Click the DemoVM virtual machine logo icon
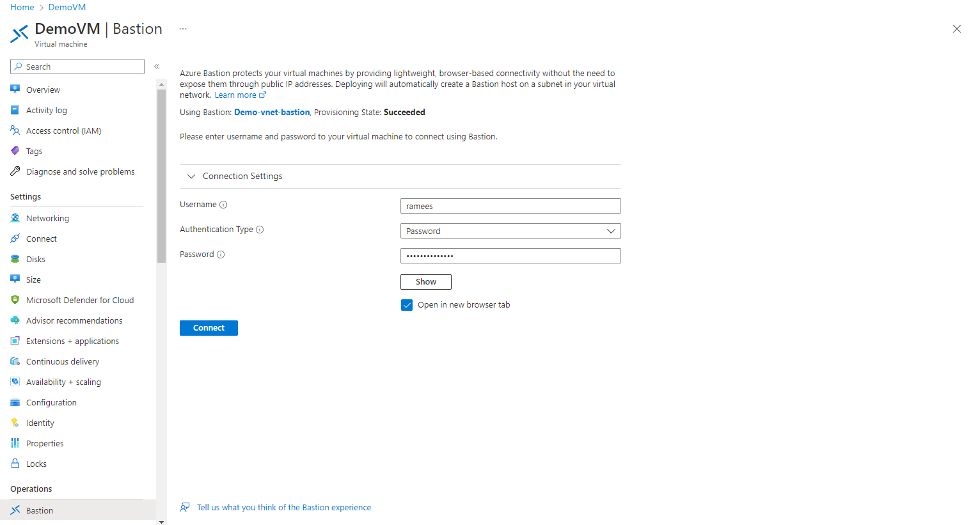Viewport: 980px width, 525px height. pos(19,34)
